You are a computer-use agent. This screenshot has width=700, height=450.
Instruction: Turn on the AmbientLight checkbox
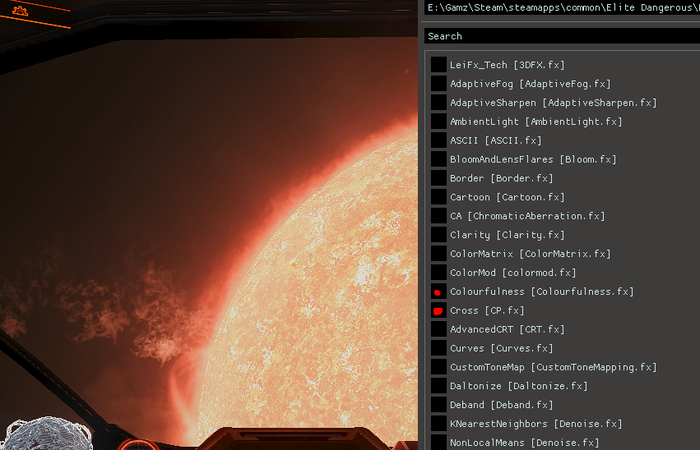coord(438,122)
